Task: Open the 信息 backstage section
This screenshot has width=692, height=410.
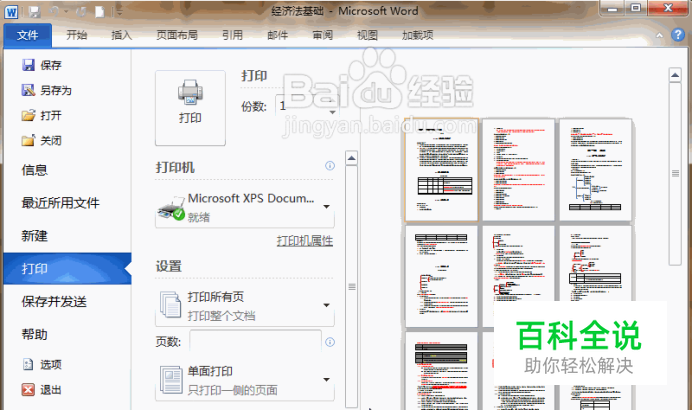Action: click(34, 170)
